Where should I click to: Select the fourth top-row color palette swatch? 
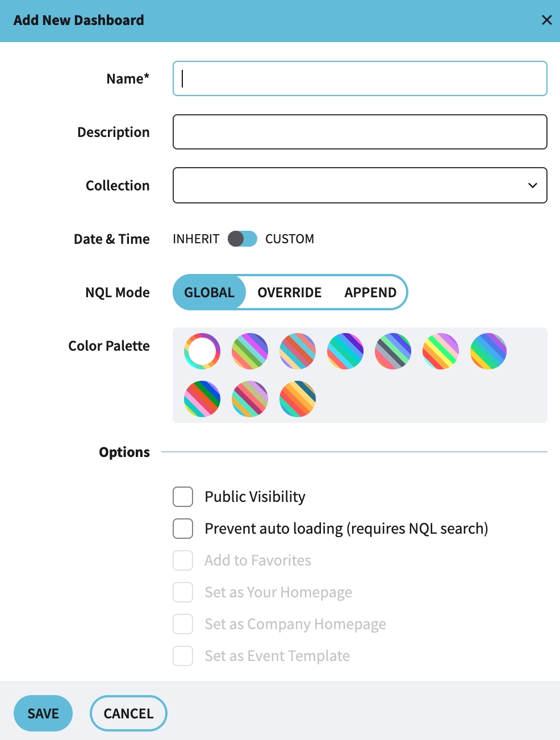(x=345, y=351)
